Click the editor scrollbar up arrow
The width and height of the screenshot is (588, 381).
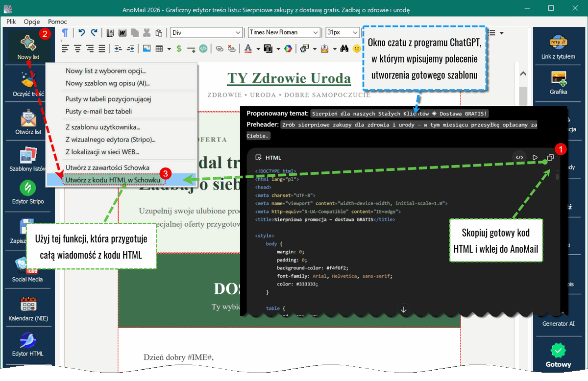tap(522, 73)
